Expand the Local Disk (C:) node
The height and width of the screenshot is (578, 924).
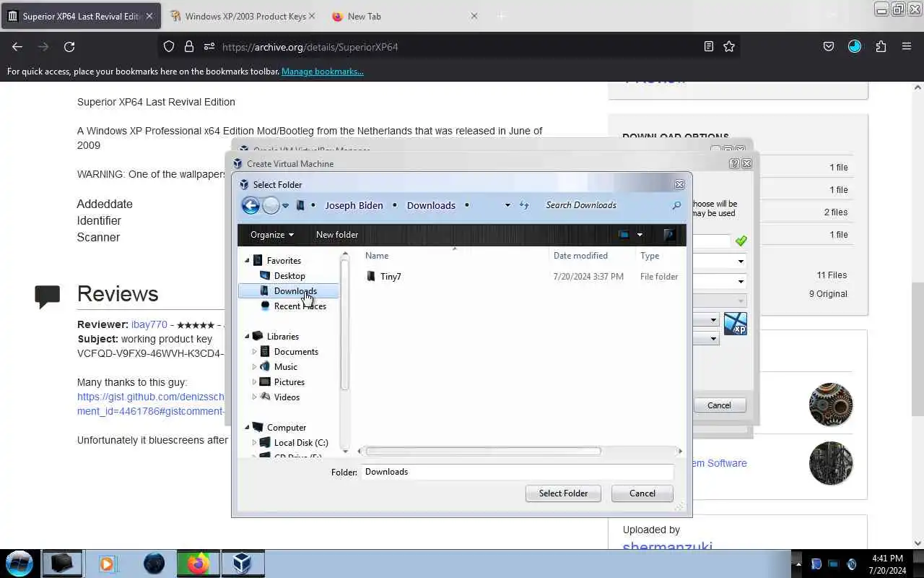254,443
